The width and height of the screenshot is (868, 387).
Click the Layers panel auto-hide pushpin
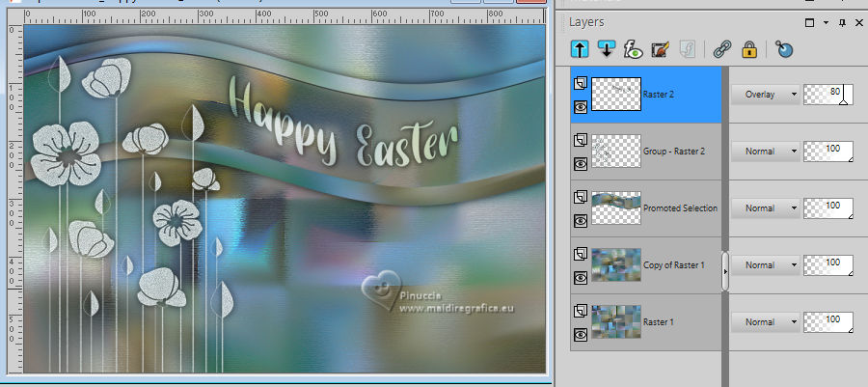point(841,21)
